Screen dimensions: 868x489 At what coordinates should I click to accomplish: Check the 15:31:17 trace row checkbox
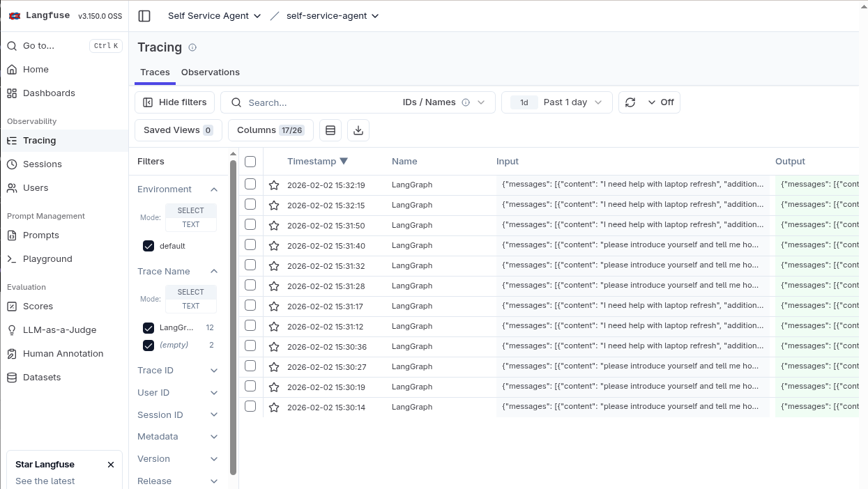(x=250, y=305)
